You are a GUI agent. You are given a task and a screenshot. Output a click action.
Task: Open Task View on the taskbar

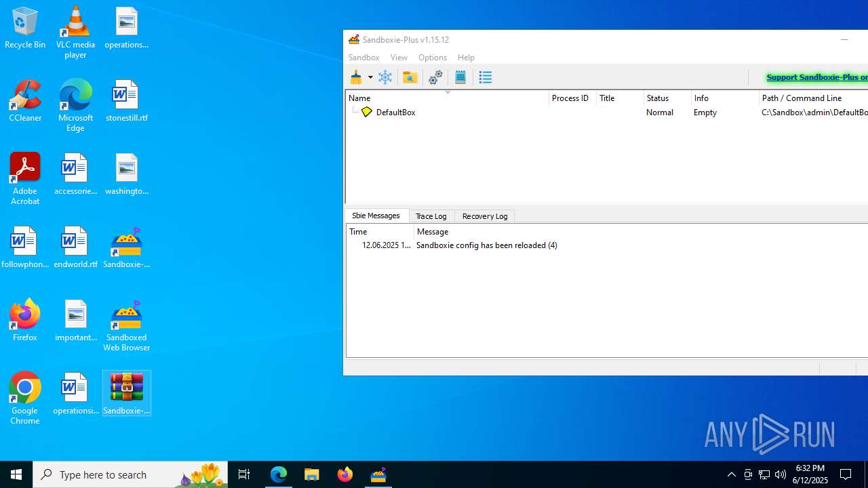click(x=244, y=474)
